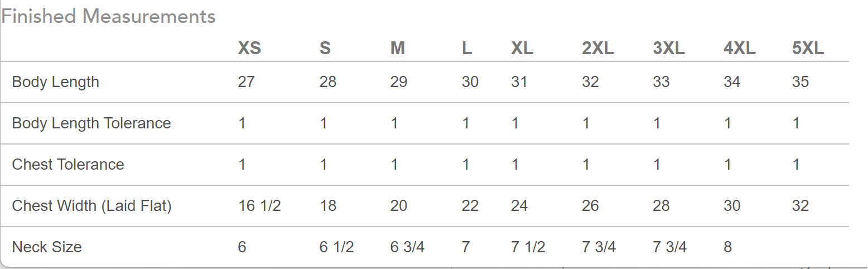The height and width of the screenshot is (269, 868).
Task: Click the Chest Tolerance row label
Action: [68, 164]
